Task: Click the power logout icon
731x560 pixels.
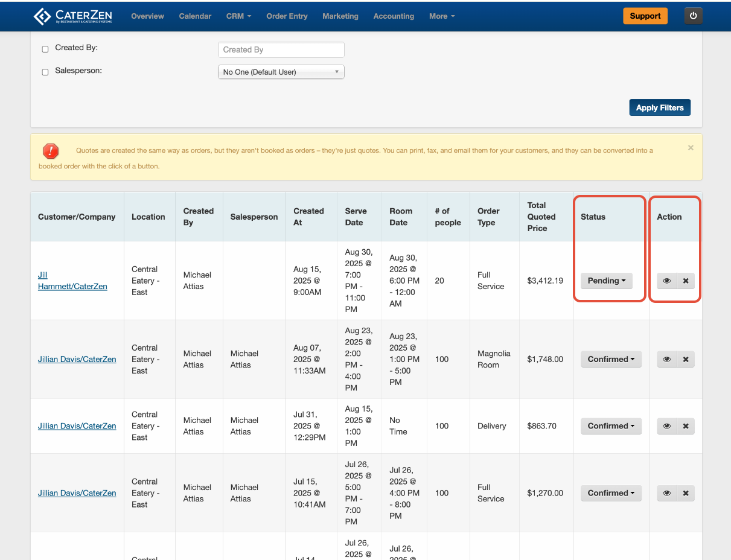Action: tap(693, 16)
